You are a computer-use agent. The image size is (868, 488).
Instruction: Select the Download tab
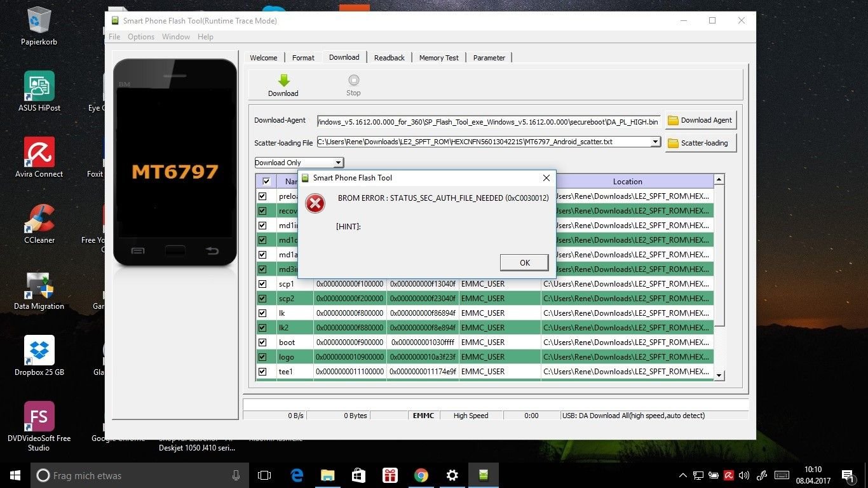(344, 57)
